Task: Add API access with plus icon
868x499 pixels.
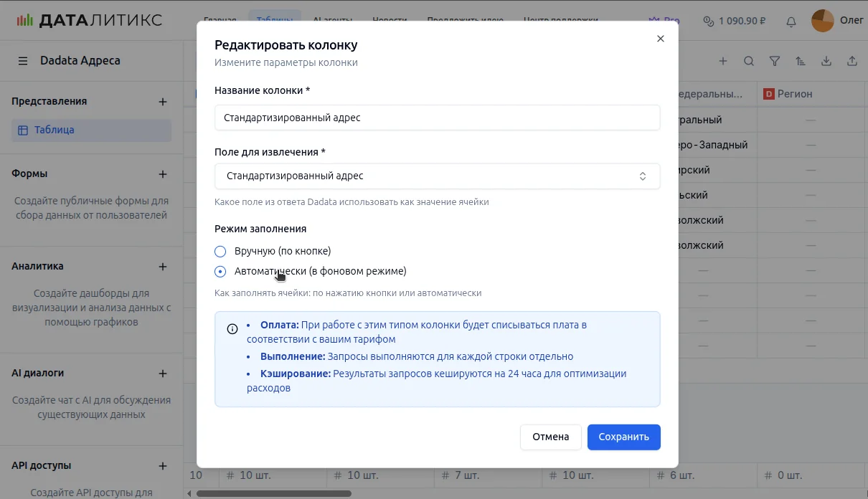Action: click(163, 466)
